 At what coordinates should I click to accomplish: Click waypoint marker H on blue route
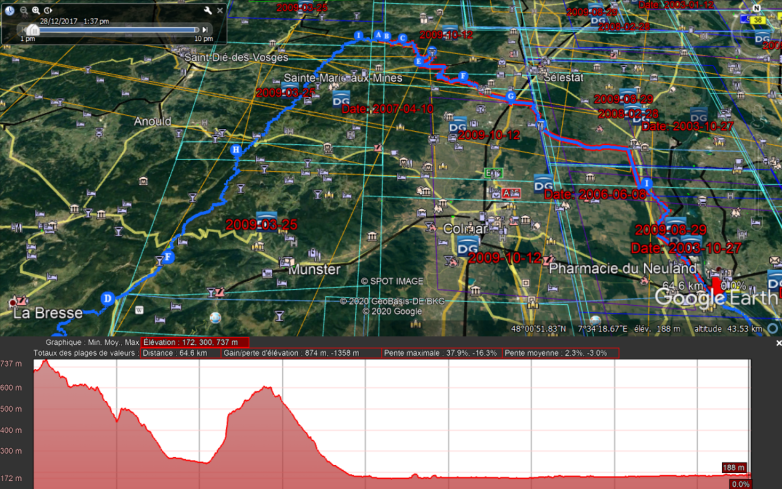click(x=236, y=150)
